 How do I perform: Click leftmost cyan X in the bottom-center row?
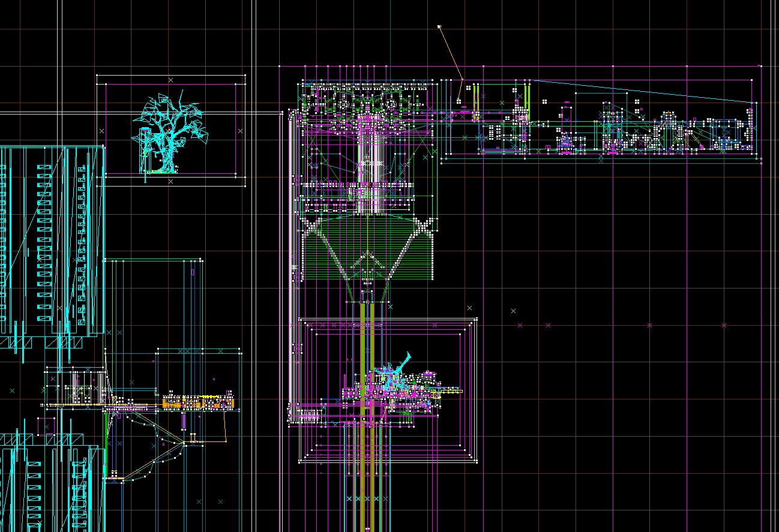pos(349,498)
